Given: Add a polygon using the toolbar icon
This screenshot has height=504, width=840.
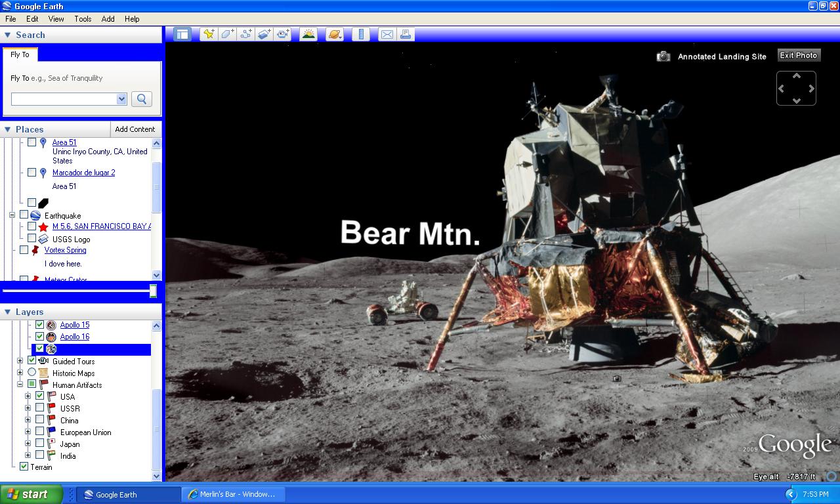Looking at the screenshot, I should pos(227,34).
